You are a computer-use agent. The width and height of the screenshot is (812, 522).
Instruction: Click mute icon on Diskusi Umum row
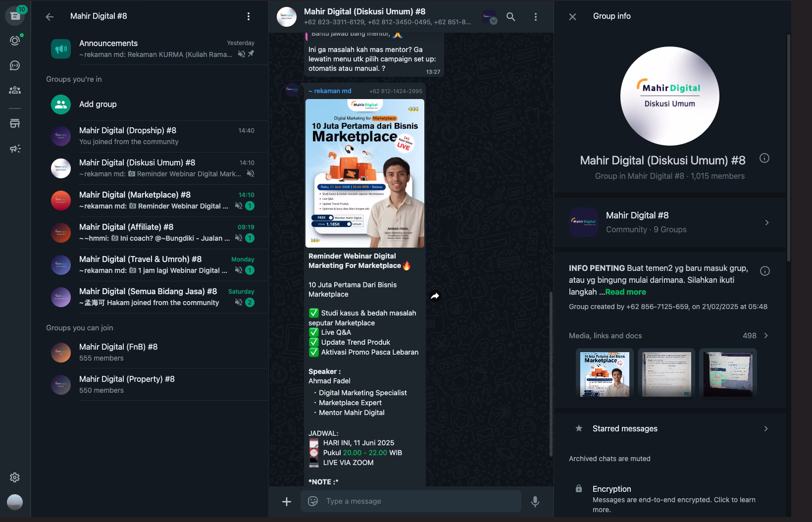click(251, 173)
